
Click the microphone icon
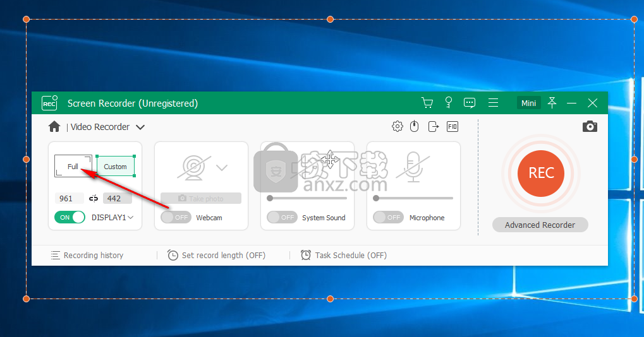[413, 167]
